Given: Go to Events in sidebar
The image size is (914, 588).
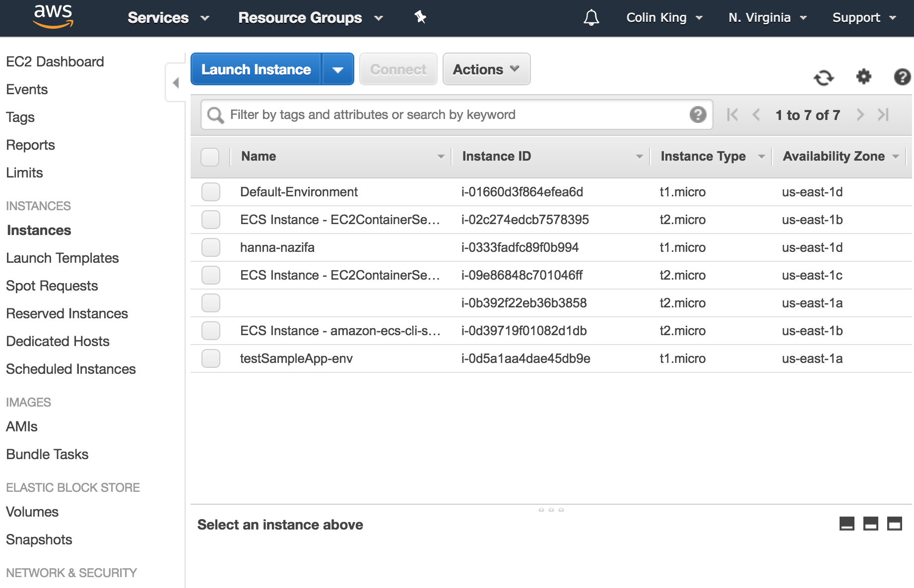Looking at the screenshot, I should [27, 90].
